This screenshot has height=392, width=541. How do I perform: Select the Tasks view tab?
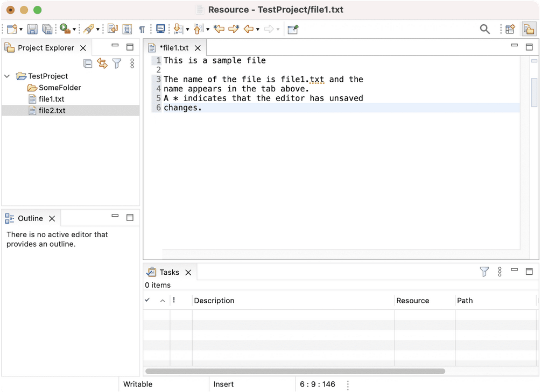pos(169,272)
